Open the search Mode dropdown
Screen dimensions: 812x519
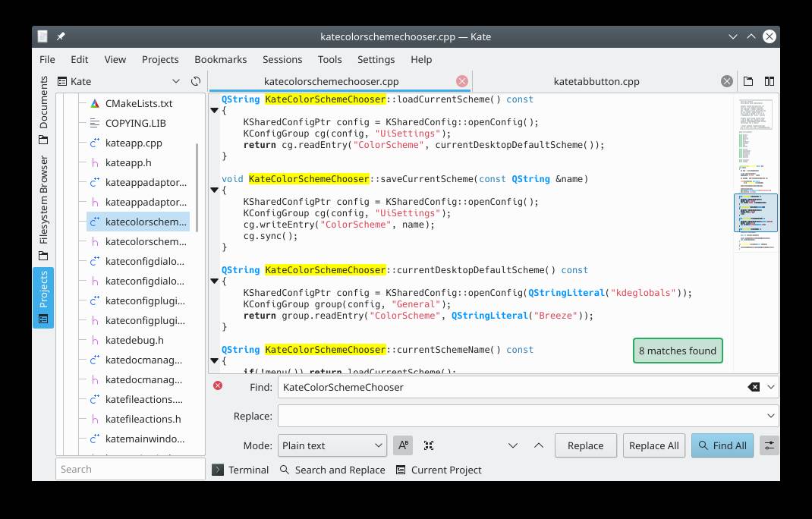pyautogui.click(x=332, y=446)
